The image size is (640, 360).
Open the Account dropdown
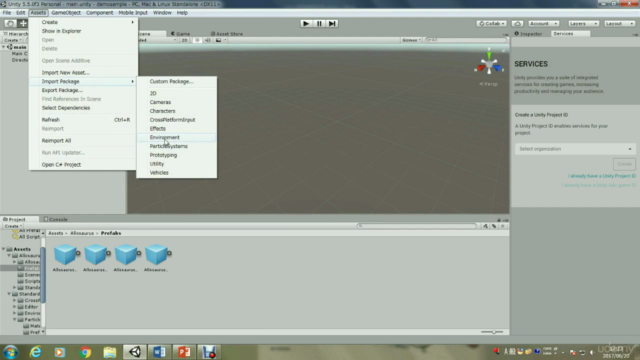click(x=543, y=24)
